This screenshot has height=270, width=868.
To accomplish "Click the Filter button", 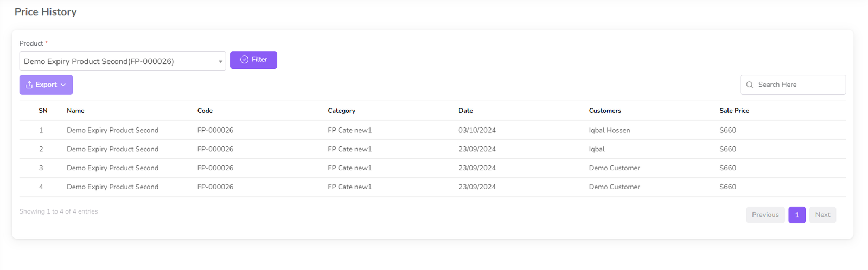I will (253, 60).
